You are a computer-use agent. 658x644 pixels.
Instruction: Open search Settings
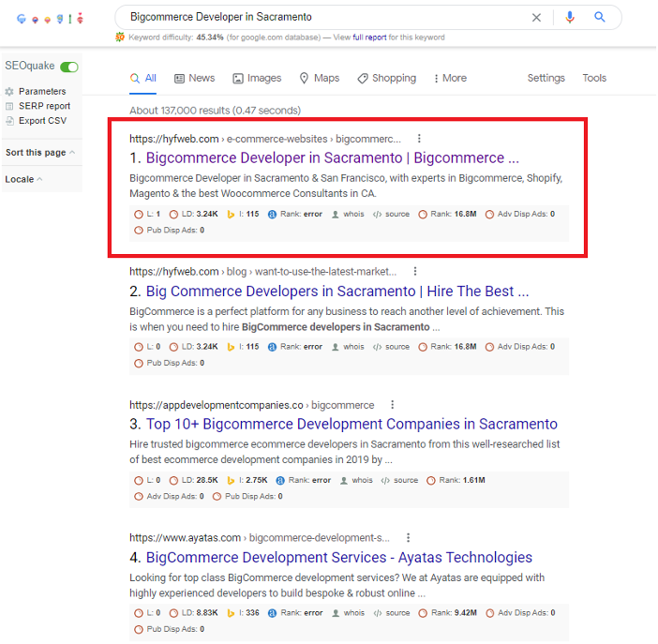[546, 79]
